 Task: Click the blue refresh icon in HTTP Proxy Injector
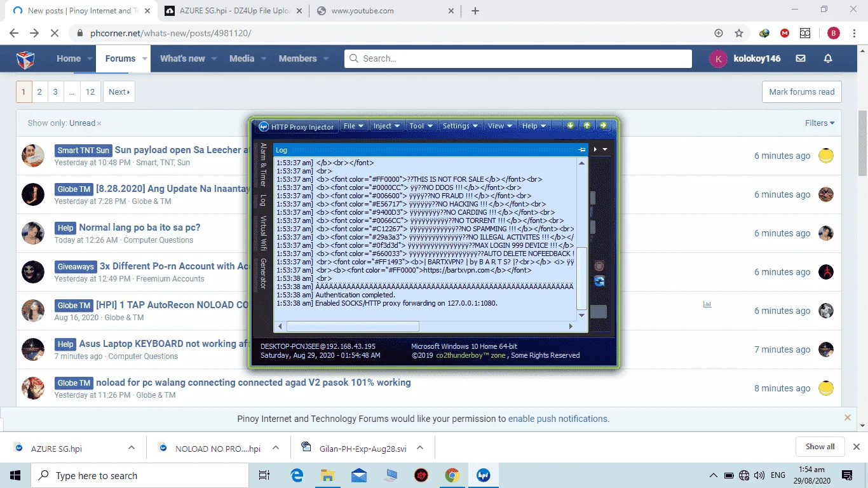point(599,281)
